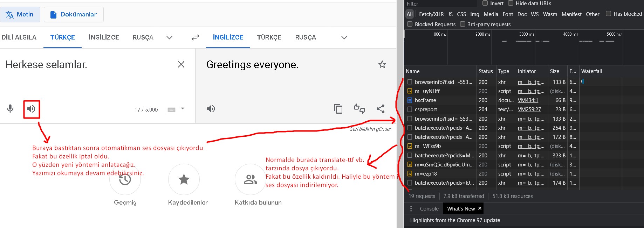Check Blocked Requests checkbox

click(410, 24)
